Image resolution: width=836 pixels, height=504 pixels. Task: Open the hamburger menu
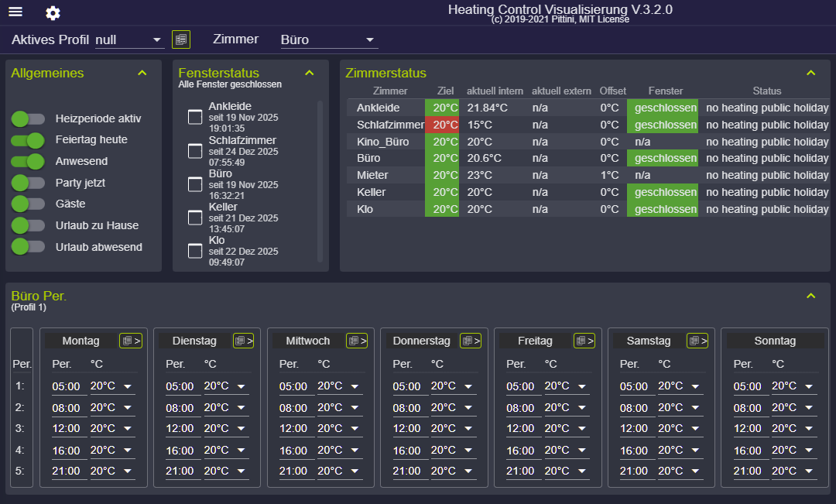pyautogui.click(x=15, y=12)
